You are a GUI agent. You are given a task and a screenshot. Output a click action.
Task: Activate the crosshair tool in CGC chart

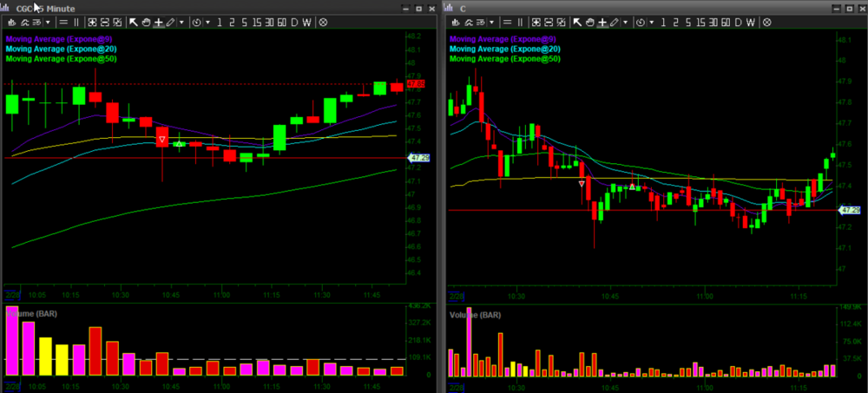pyautogui.click(x=158, y=22)
